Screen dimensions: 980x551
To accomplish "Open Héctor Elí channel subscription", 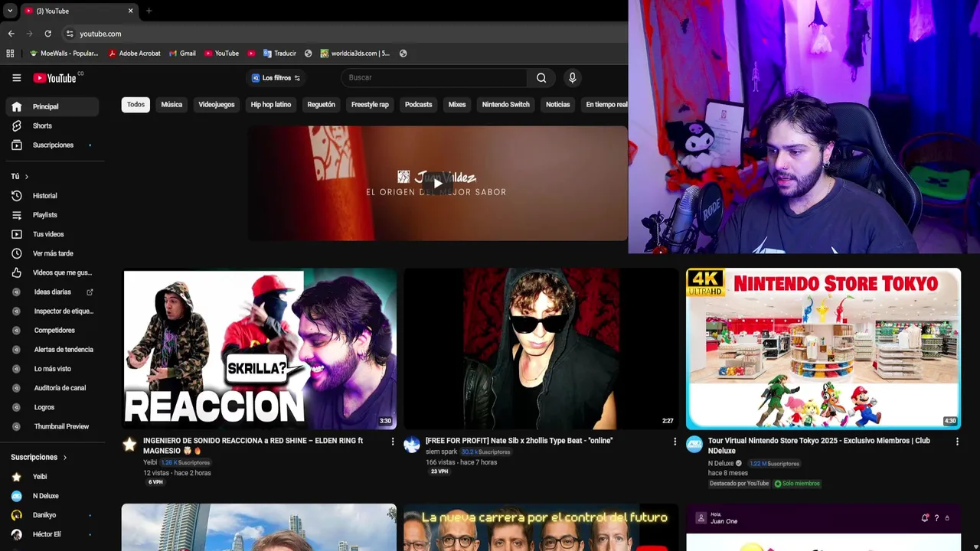I will pyautogui.click(x=52, y=534).
